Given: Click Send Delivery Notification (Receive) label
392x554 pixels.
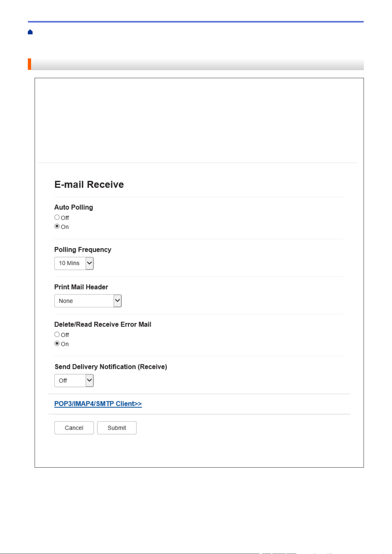Looking at the screenshot, I should point(111,367).
